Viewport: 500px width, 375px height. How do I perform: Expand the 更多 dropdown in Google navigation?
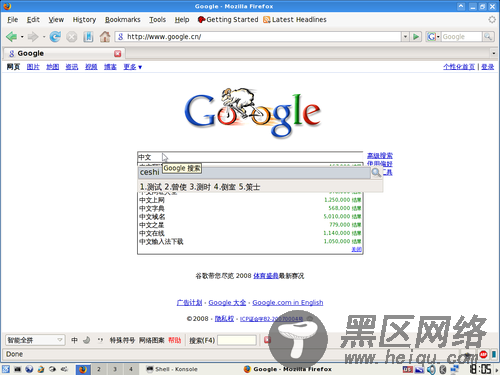tap(133, 67)
